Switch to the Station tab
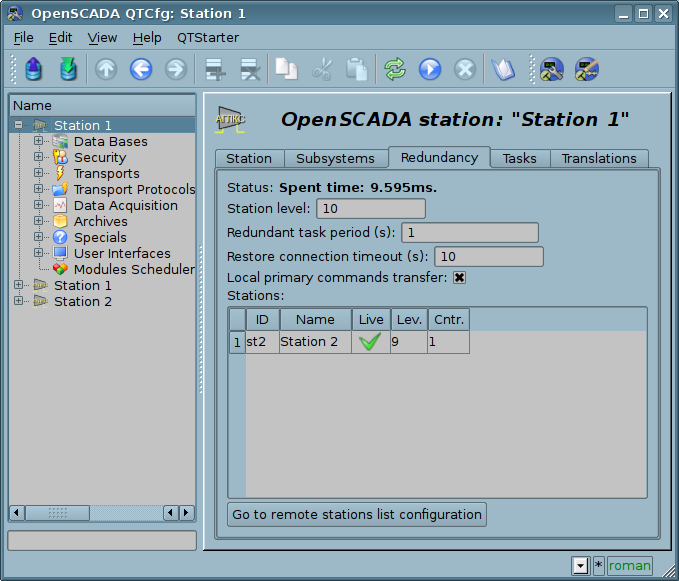This screenshot has height=581, width=679. [x=249, y=158]
